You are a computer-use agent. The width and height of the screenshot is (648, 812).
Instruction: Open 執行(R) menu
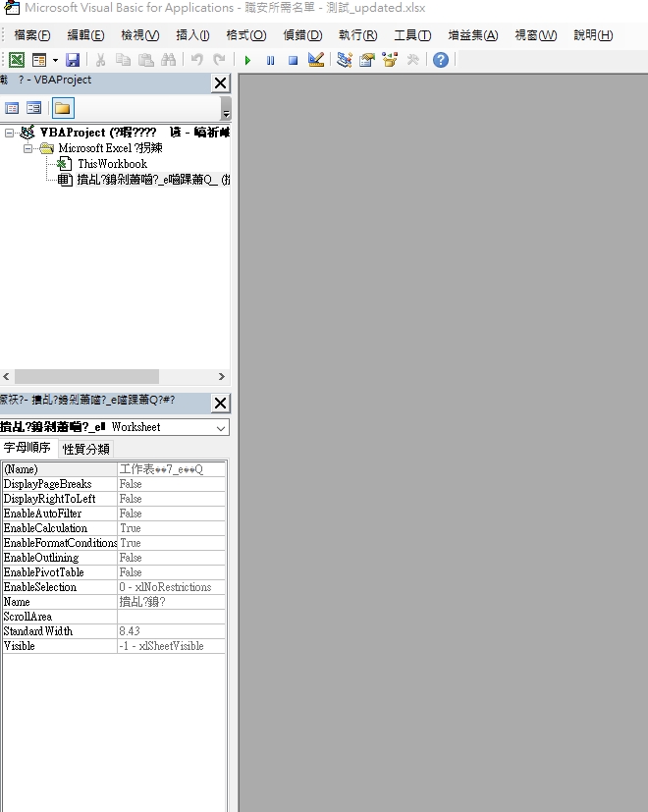coord(358,35)
